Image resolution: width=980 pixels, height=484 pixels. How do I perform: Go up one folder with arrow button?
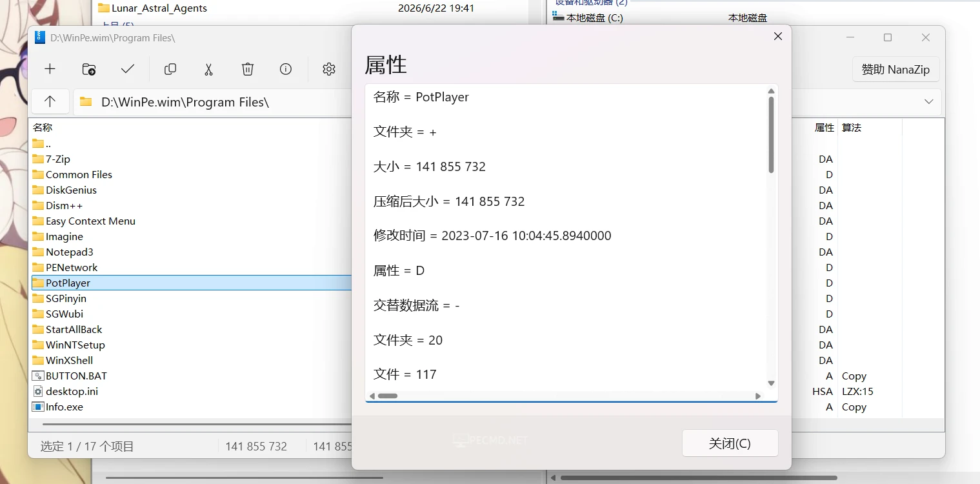click(x=50, y=102)
